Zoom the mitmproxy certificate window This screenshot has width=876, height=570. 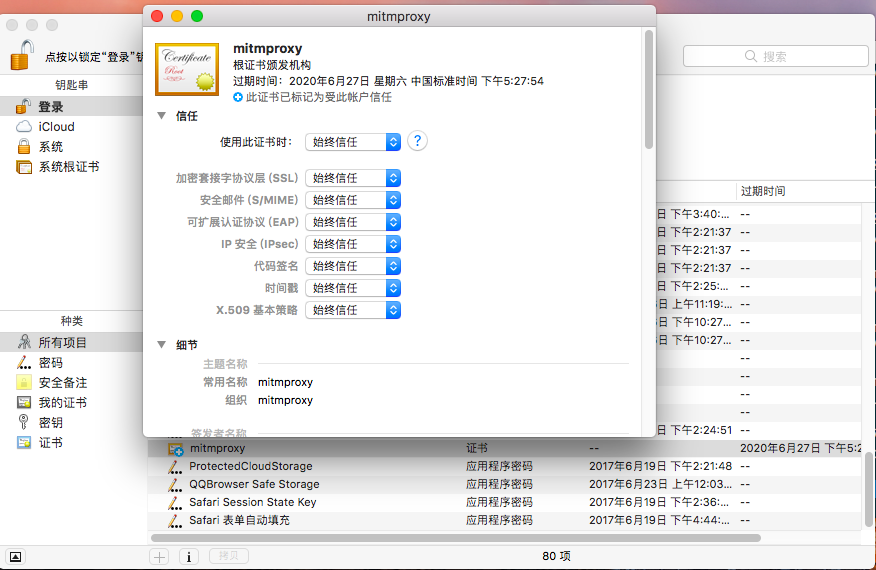click(197, 16)
